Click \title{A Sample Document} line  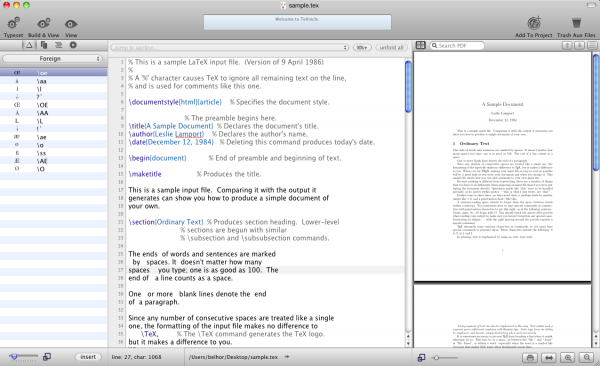pyautogui.click(x=171, y=126)
